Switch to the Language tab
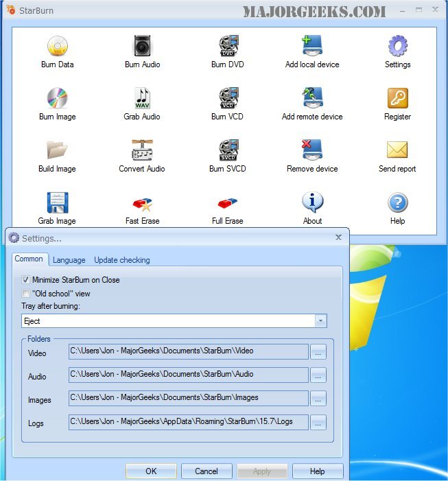Image resolution: width=448 pixels, height=481 pixels. click(69, 260)
